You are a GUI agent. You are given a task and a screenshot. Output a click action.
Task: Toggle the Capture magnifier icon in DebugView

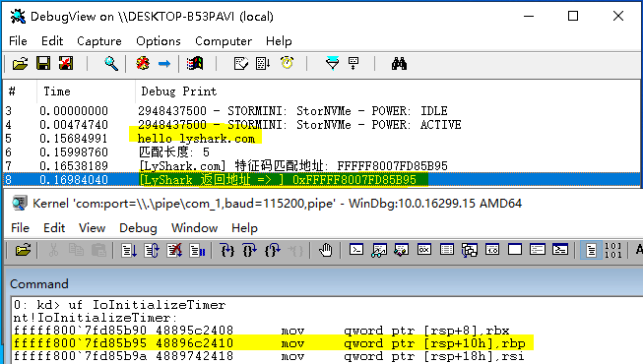[111, 64]
